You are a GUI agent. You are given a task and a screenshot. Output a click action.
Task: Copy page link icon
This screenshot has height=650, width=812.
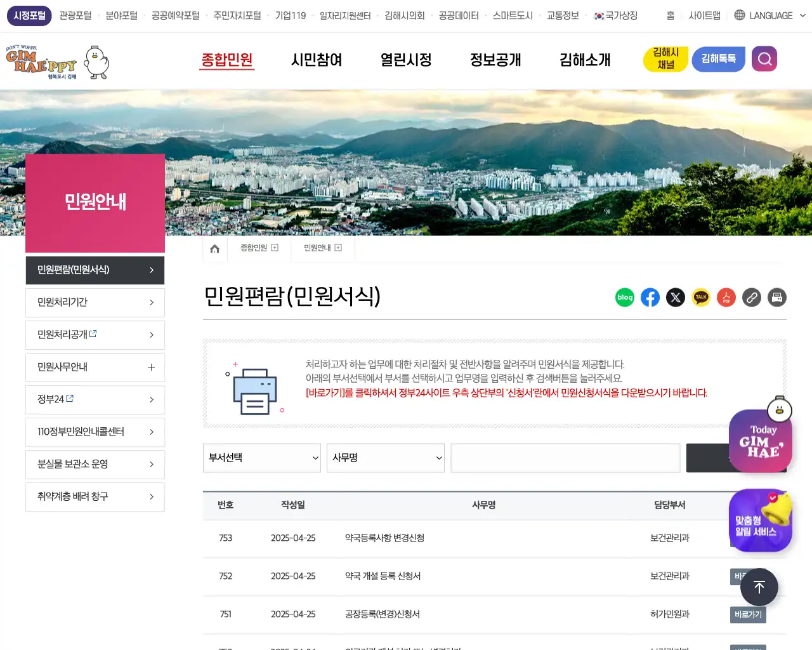point(752,298)
